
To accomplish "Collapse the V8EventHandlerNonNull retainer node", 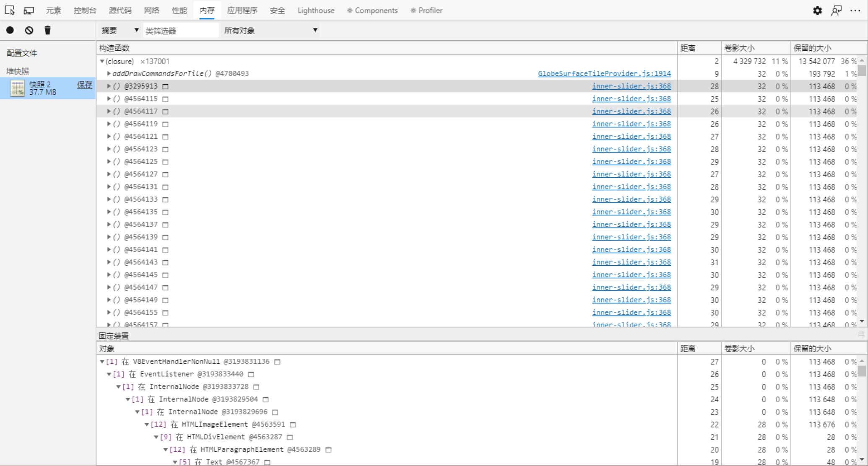I will (x=102, y=361).
